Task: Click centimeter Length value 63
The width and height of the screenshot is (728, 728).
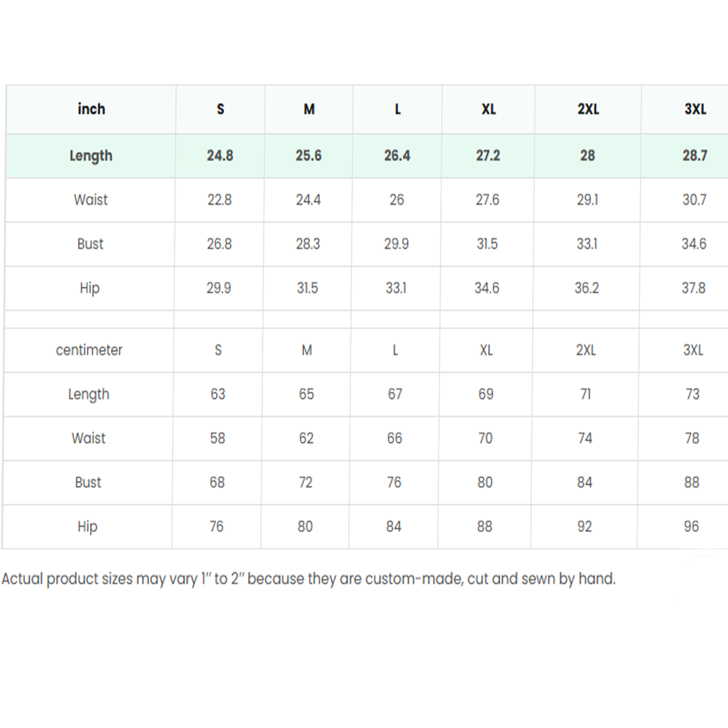Action: pos(218,394)
